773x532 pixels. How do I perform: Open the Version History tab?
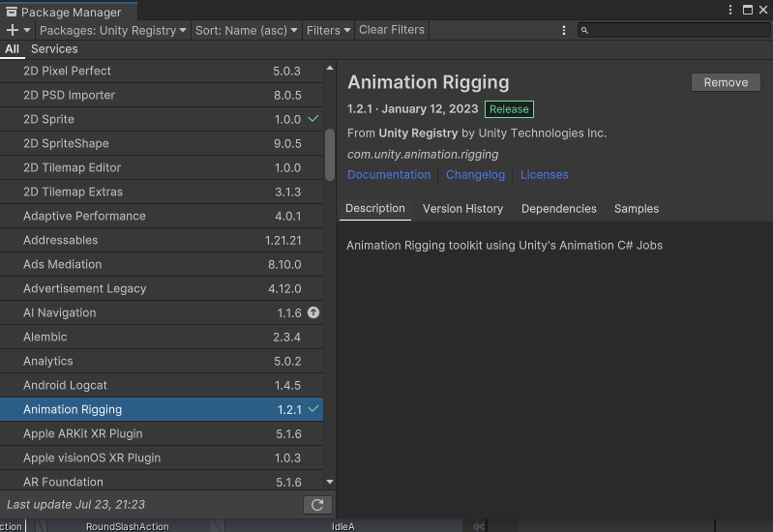(462, 209)
